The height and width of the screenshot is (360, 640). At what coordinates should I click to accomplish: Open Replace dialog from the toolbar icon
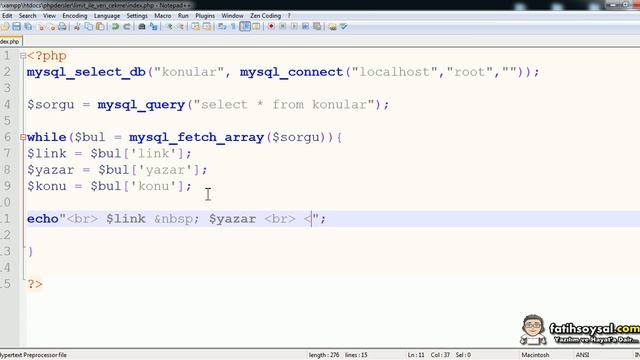click(x=153, y=27)
